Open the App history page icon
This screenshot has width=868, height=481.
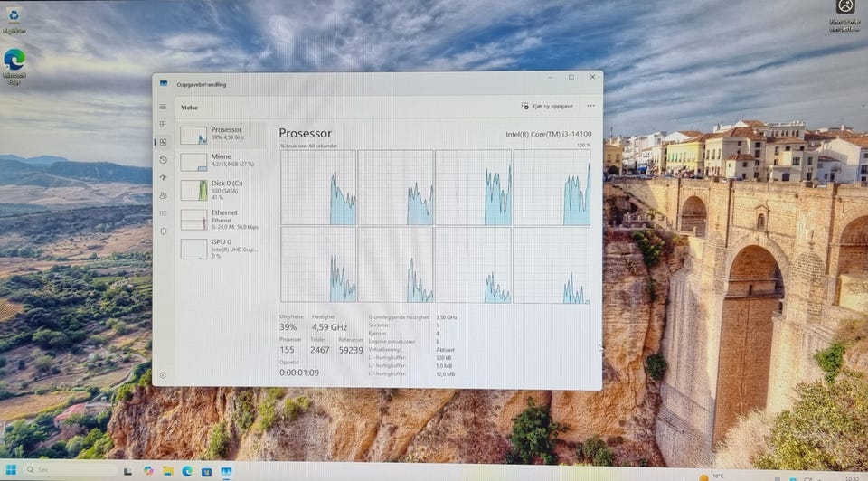[163, 160]
